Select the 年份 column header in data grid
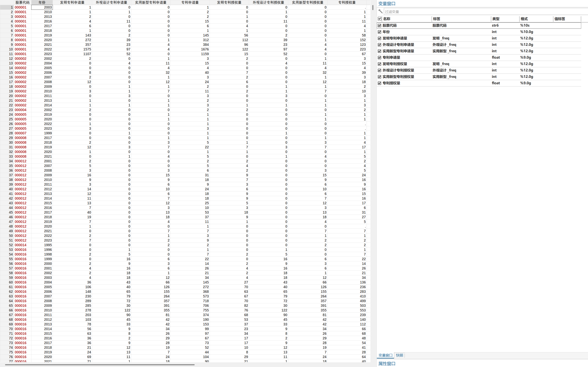This screenshot has height=367, width=588. click(x=42, y=3)
